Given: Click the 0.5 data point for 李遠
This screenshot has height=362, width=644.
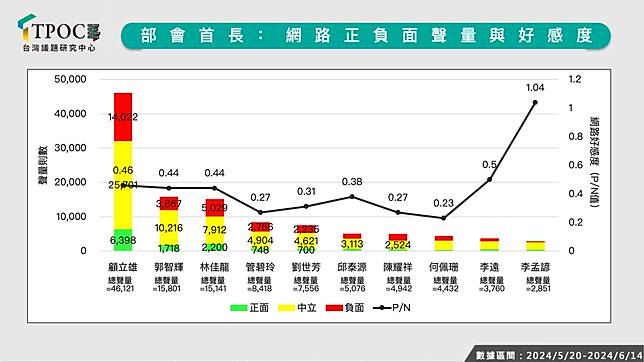Looking at the screenshot, I should click(489, 180).
